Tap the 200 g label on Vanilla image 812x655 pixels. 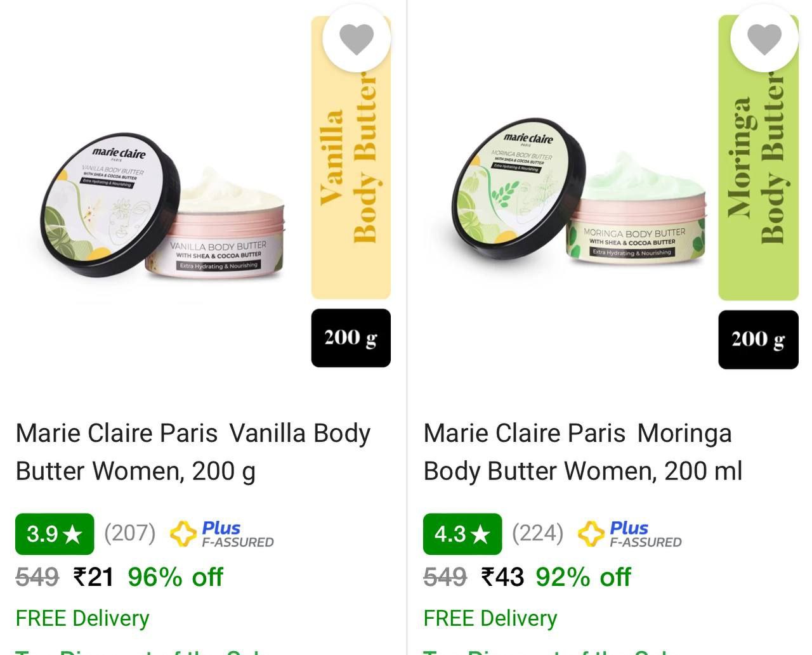tap(351, 338)
